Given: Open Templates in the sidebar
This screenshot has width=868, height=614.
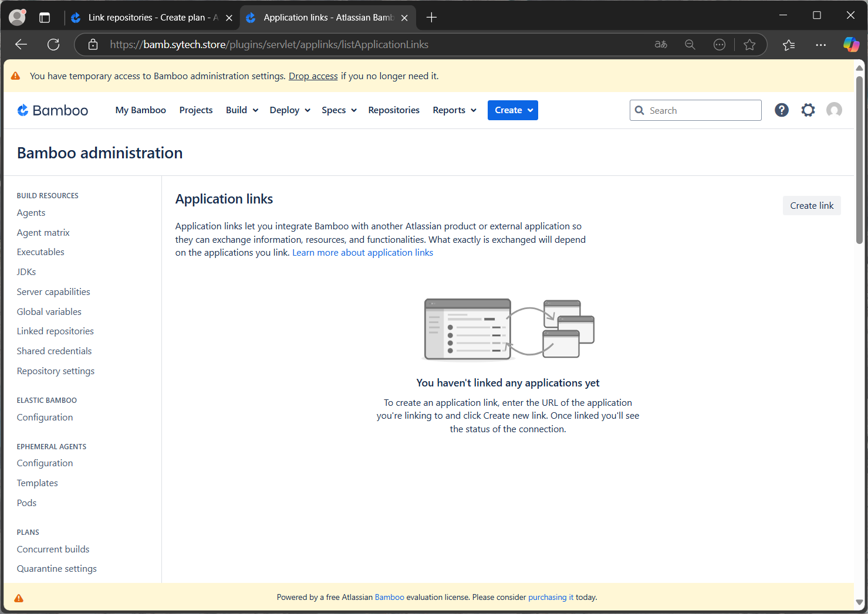Looking at the screenshot, I should pos(38,483).
